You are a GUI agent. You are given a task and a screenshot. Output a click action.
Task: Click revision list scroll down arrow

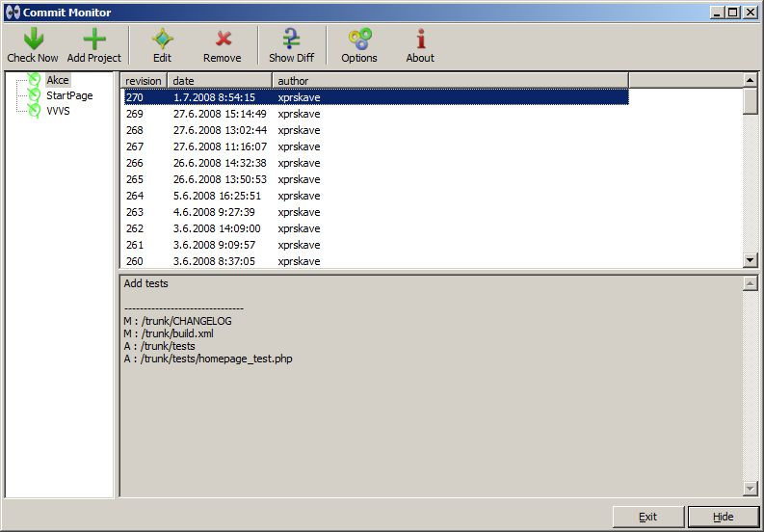tap(751, 260)
